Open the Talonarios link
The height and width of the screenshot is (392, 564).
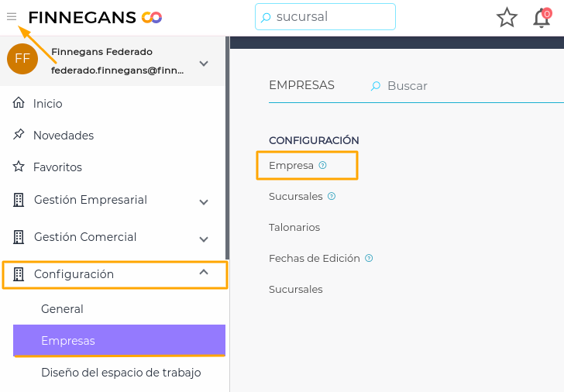294,227
